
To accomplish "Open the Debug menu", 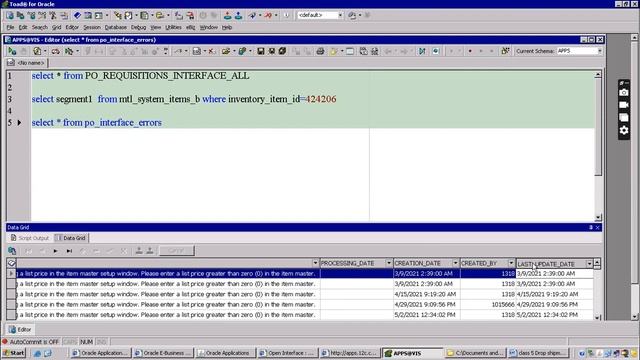I will click(138, 27).
